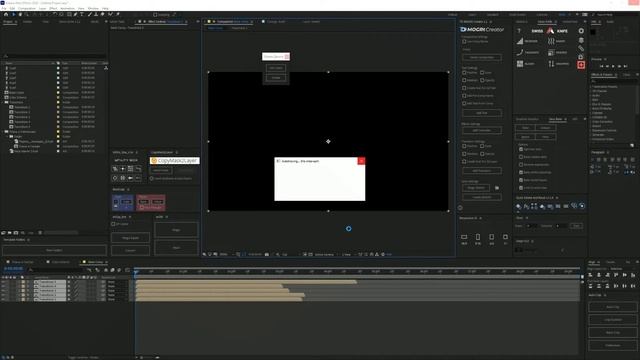Select the Brush tool

click(89, 14)
